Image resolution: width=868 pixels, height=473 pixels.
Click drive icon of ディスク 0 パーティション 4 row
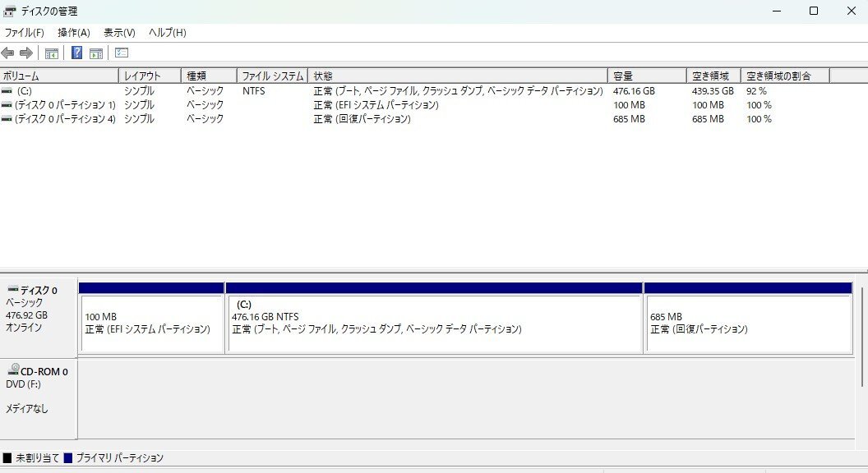click(x=7, y=119)
